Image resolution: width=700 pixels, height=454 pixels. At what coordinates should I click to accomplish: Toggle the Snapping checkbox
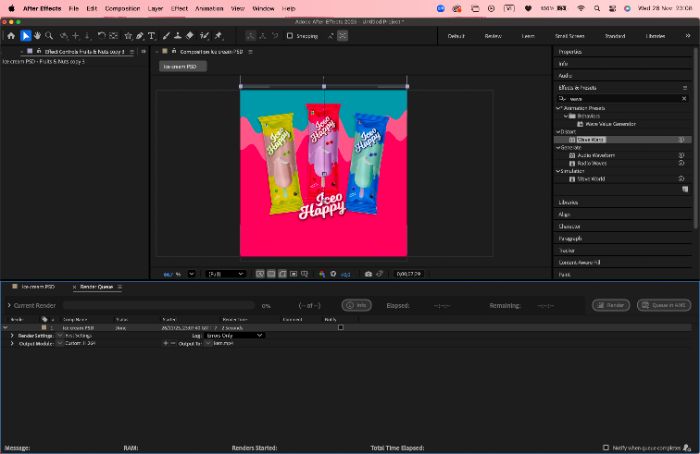pos(290,36)
